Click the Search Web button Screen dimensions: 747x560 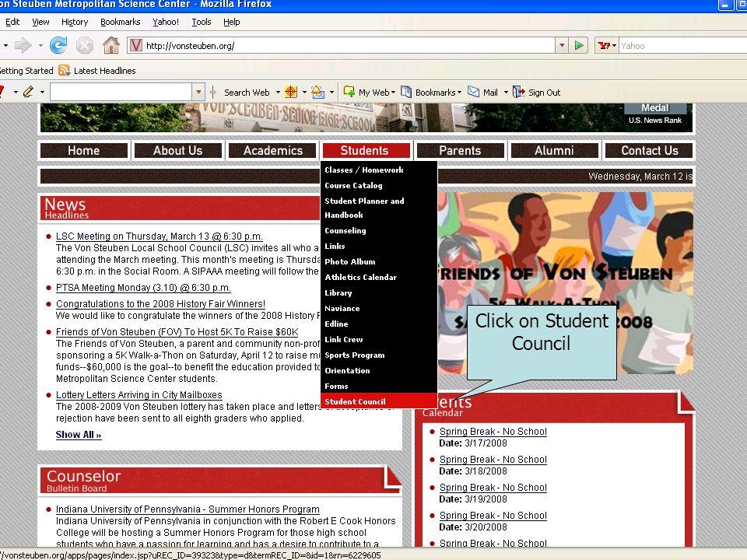(x=247, y=93)
